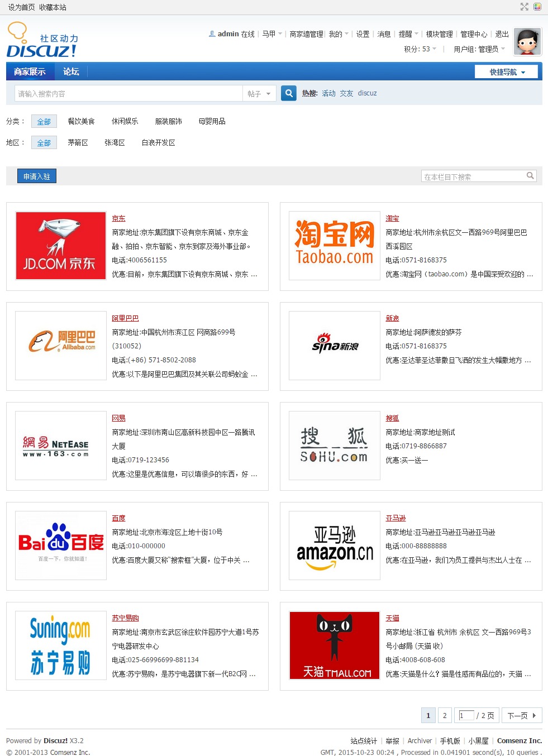Viewport: 548px width, 756px height.
Task: Click hot search link discuz
Action: tap(367, 93)
